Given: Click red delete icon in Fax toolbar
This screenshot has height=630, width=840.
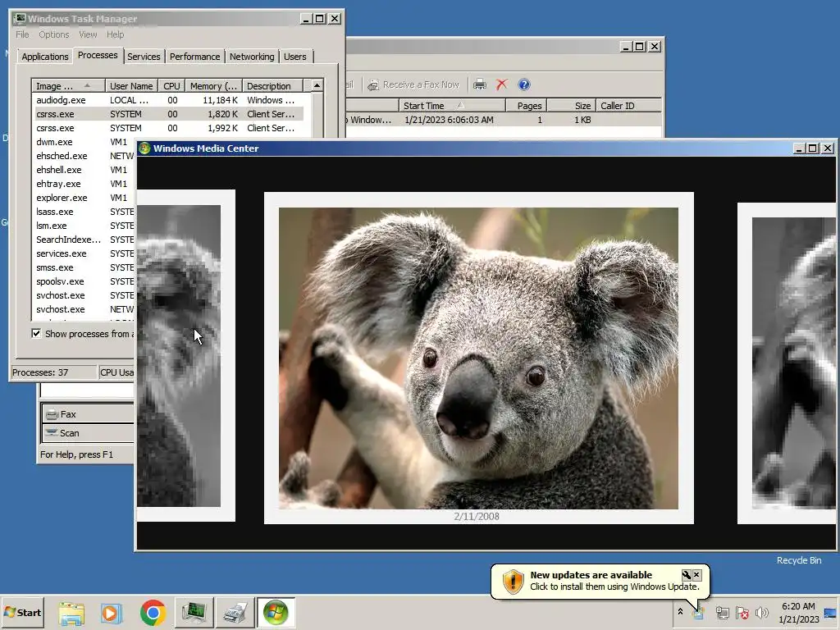Looking at the screenshot, I should point(502,84).
